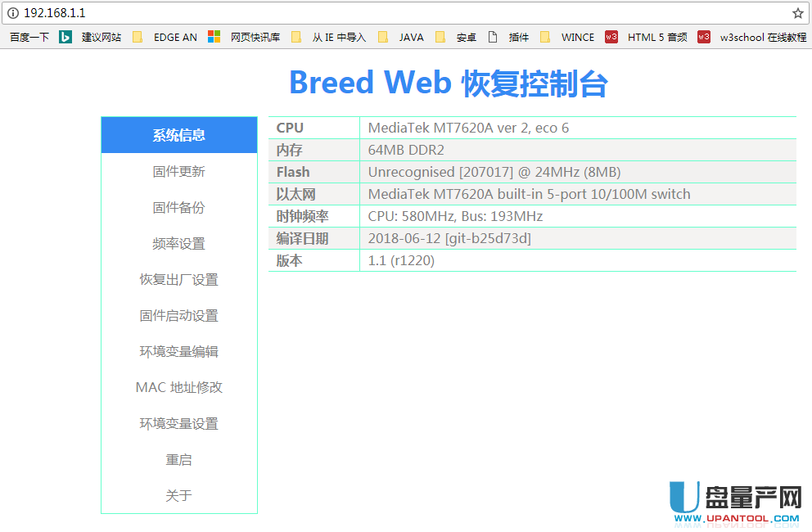
Task: Open the 固件备份 section
Action: tap(178, 208)
